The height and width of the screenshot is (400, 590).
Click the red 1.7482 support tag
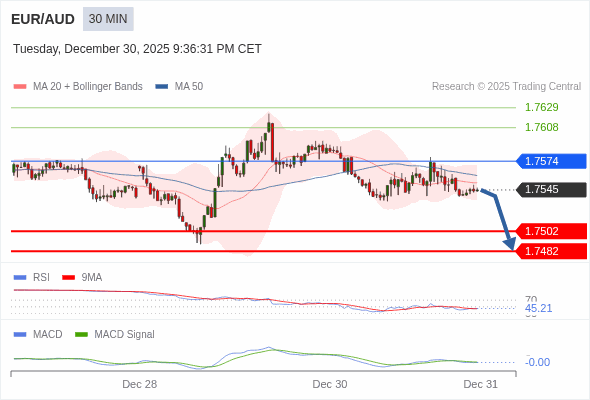click(551, 251)
